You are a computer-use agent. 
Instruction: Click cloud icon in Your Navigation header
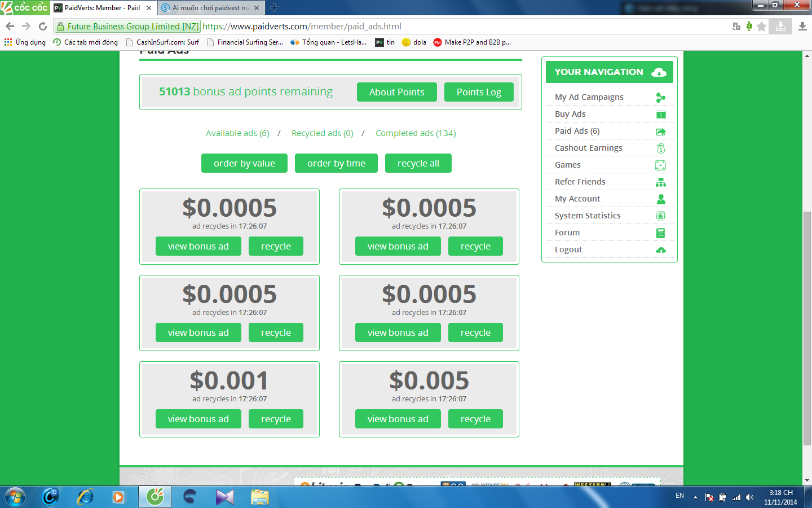659,72
